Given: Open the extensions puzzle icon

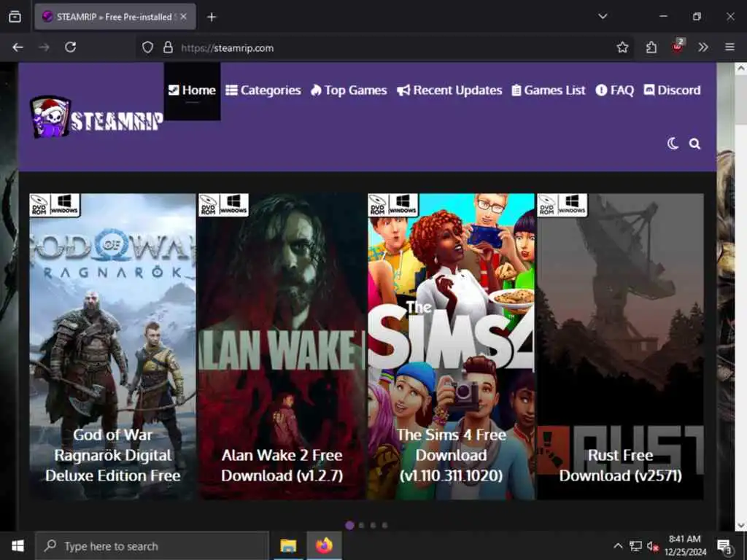Looking at the screenshot, I should point(651,47).
